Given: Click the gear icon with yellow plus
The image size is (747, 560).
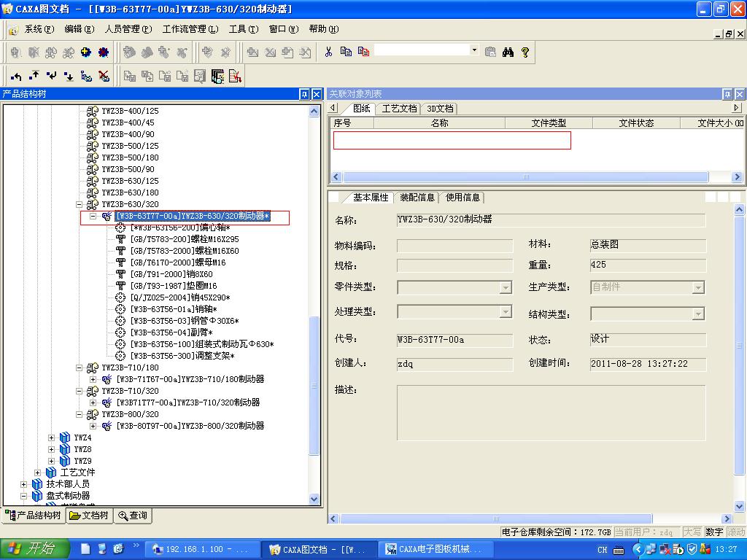Looking at the screenshot, I should pyautogui.click(x=86, y=52).
